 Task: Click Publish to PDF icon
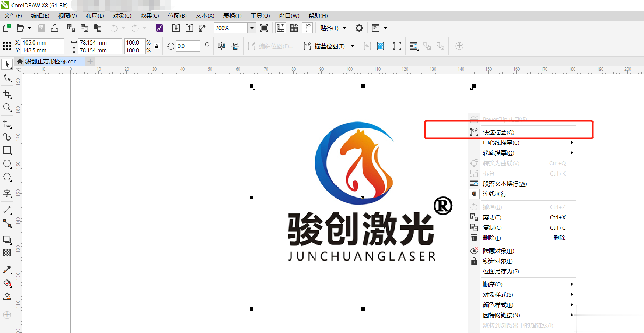(x=202, y=28)
